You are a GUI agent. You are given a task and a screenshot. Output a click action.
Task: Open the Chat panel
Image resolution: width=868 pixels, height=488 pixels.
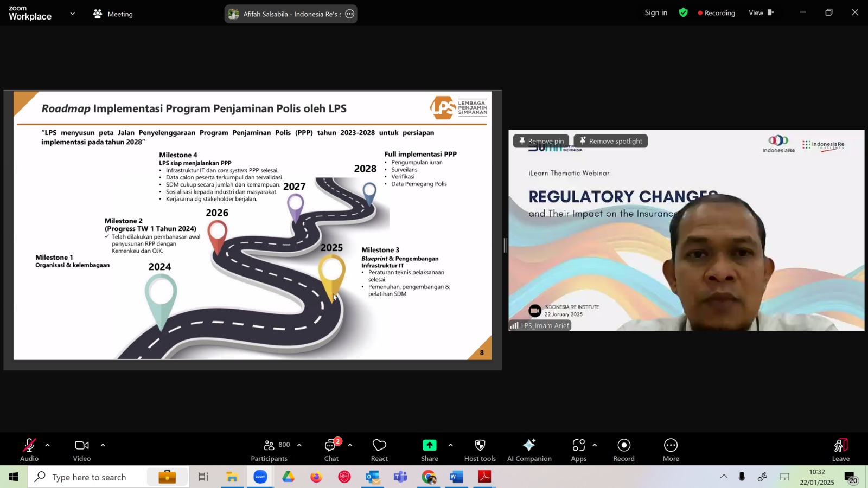tap(331, 450)
